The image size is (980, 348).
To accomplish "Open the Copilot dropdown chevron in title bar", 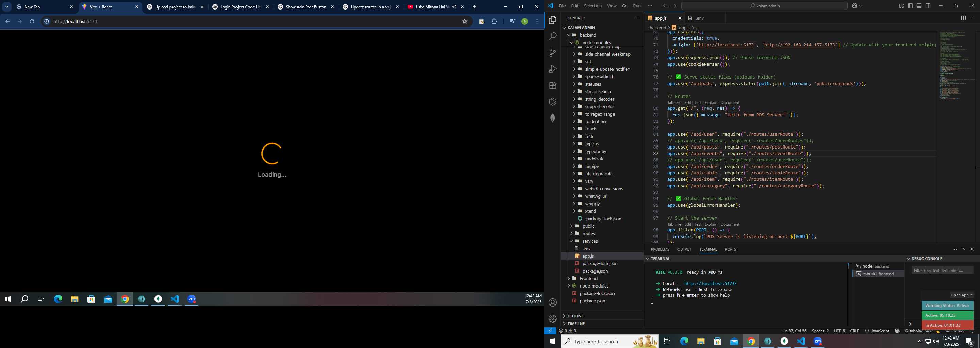I will point(861,6).
